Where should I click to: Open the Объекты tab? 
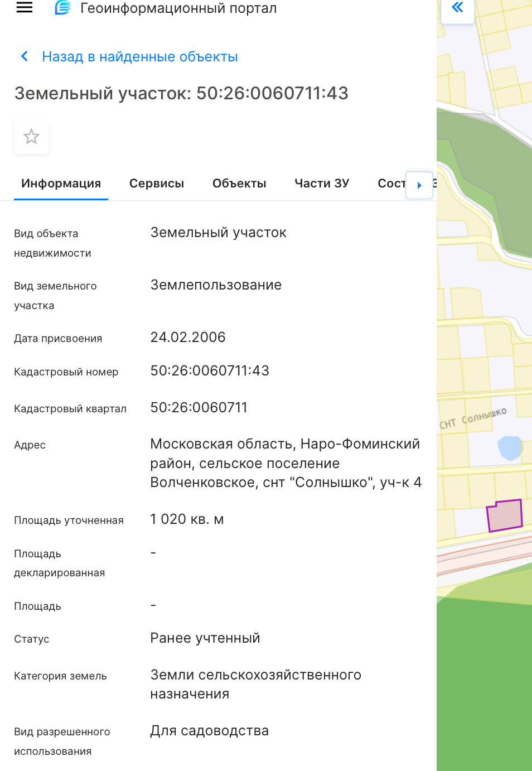[x=239, y=184]
